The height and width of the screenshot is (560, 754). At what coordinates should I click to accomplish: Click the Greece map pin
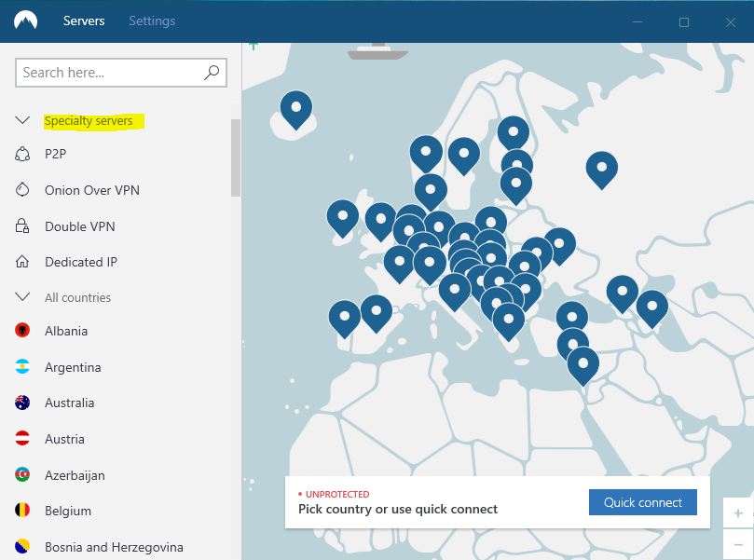coord(508,320)
